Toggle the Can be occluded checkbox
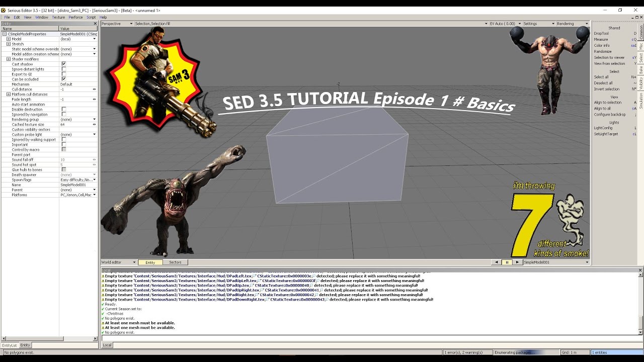 click(x=64, y=79)
